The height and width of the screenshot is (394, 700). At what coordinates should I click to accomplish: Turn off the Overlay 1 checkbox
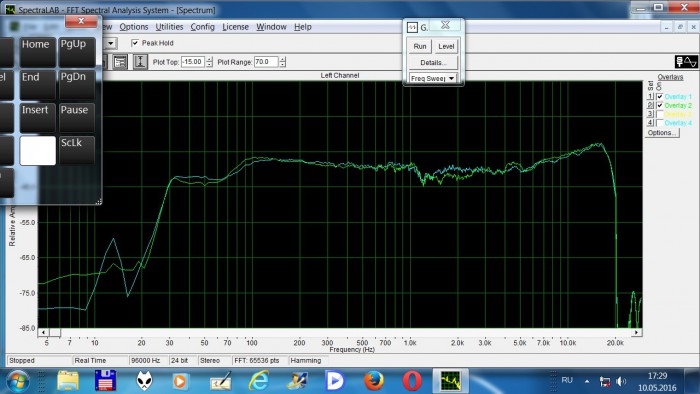pyautogui.click(x=660, y=96)
